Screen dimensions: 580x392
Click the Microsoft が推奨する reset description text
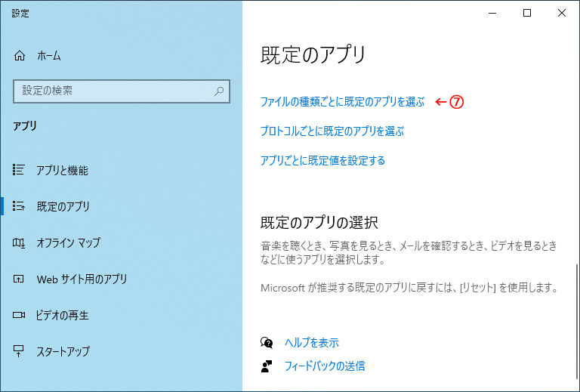click(x=409, y=288)
